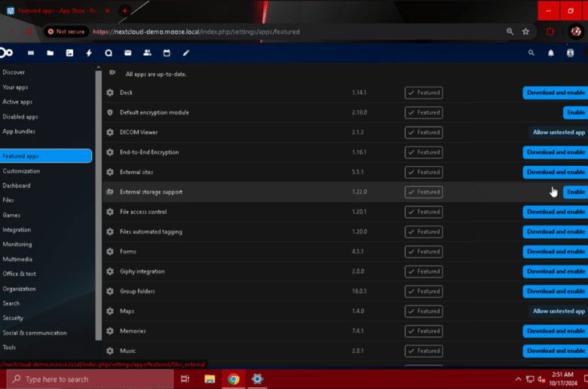Open the Mail envelope icon
This screenshot has height=389, width=588.
[x=128, y=53]
